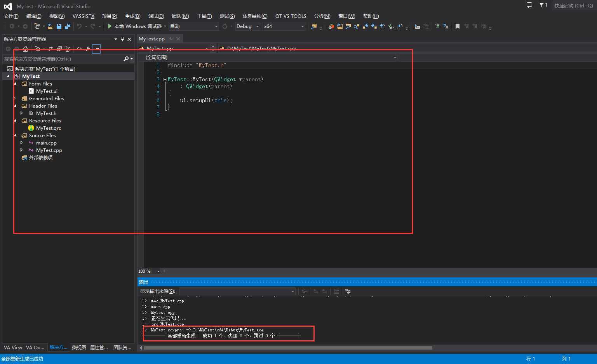
Task: Click Solution Explorer's Show All Files icon
Action: click(x=68, y=49)
